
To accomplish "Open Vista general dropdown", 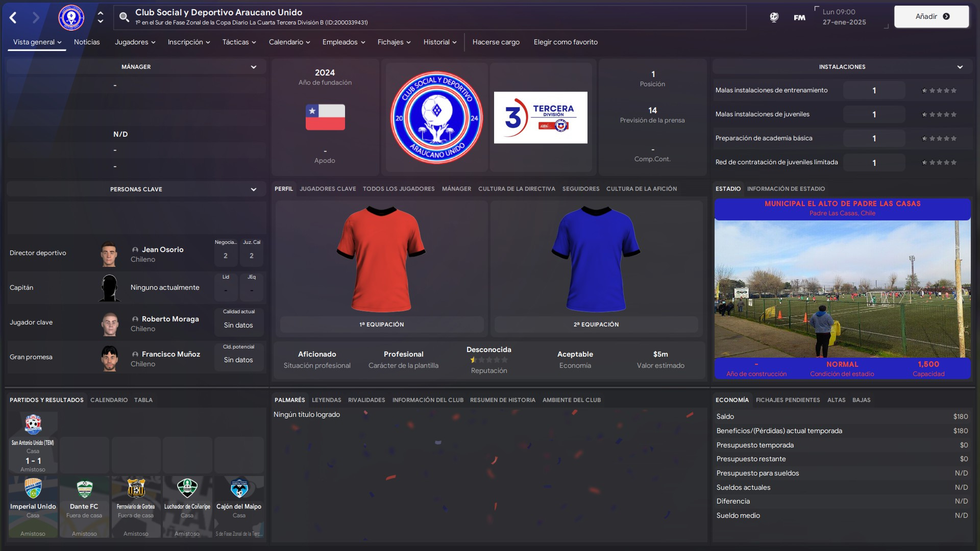I will pyautogui.click(x=37, y=42).
